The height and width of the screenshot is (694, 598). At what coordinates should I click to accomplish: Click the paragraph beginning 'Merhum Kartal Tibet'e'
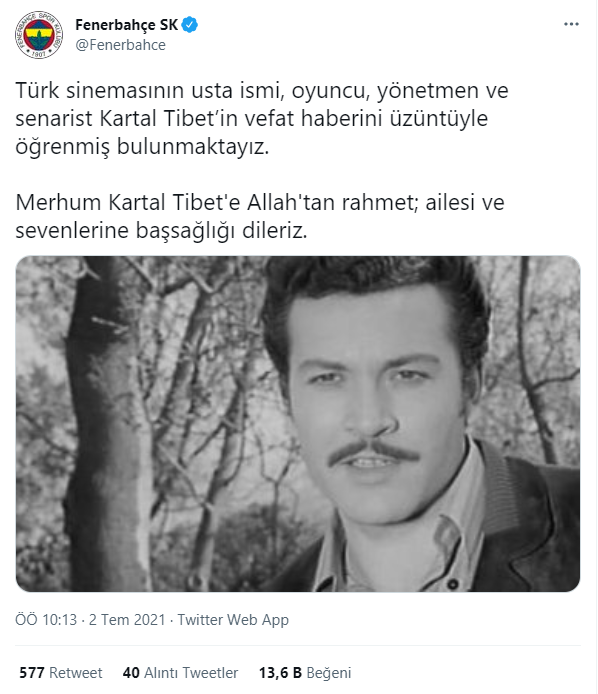pyautogui.click(x=260, y=216)
